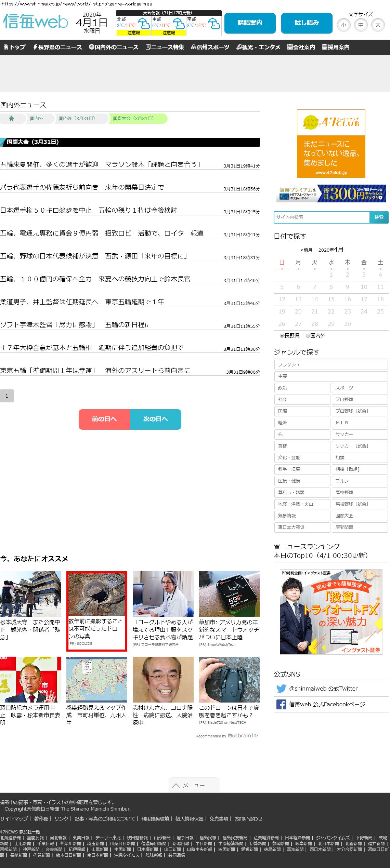Click the home icon in the breadcrumb
Viewport: 390px width, 868px height.
tap(11, 119)
